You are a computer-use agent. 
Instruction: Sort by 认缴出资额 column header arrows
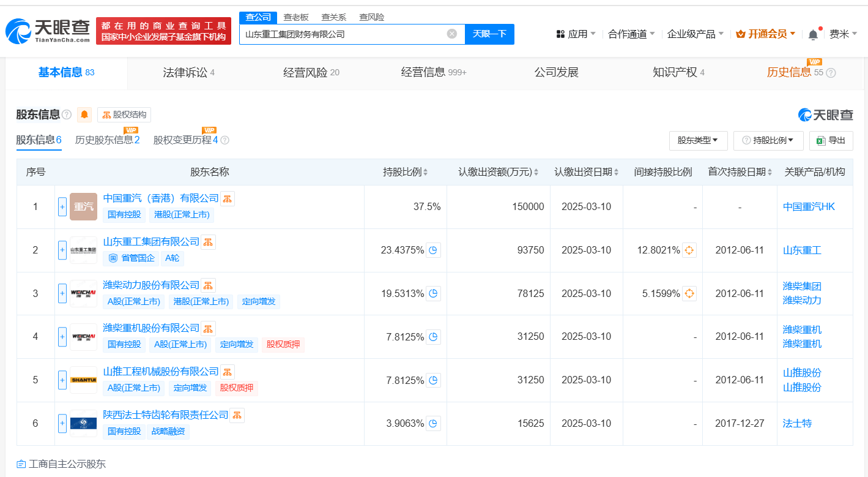tap(536, 172)
